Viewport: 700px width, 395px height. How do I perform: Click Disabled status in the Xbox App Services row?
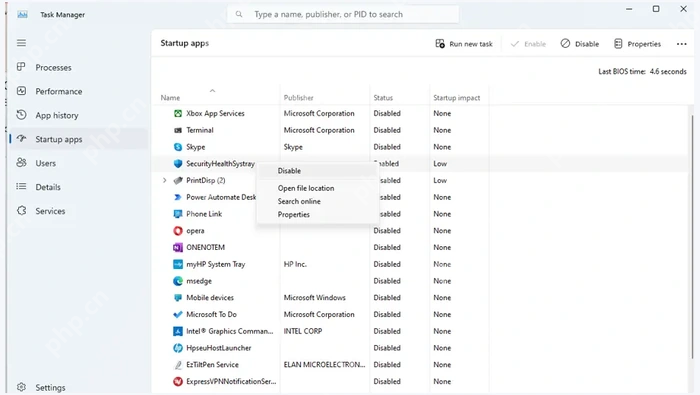[x=387, y=113]
